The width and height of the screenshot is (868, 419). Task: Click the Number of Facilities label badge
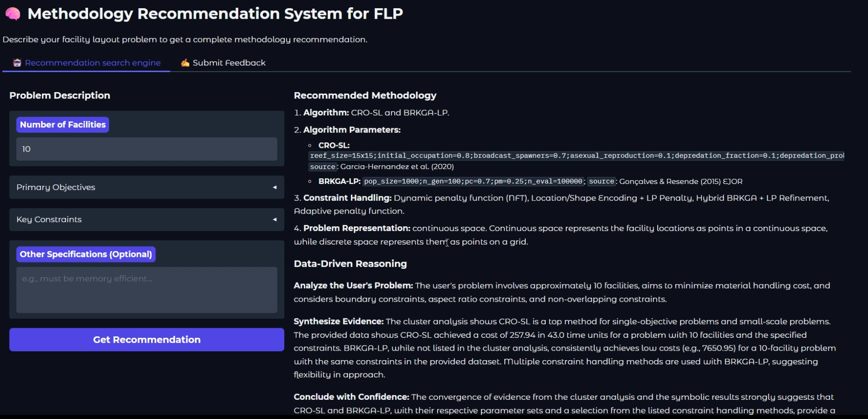[x=63, y=125]
